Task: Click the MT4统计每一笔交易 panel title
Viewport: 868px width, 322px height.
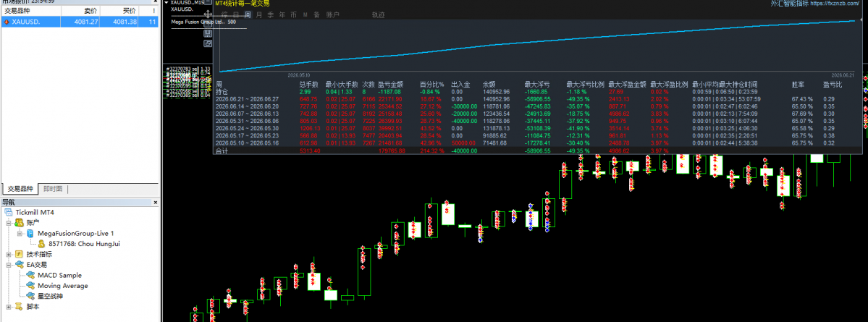Action: (242, 4)
